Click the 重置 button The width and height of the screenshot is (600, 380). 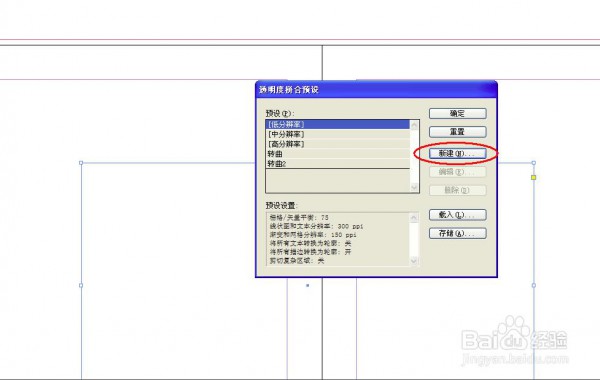tap(458, 132)
